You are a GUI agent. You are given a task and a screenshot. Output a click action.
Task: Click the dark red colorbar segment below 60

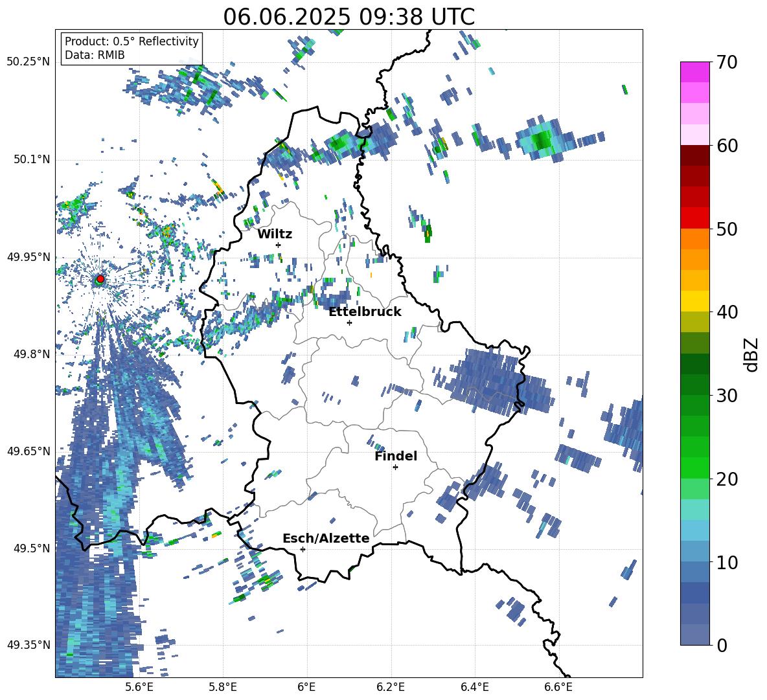(x=695, y=155)
